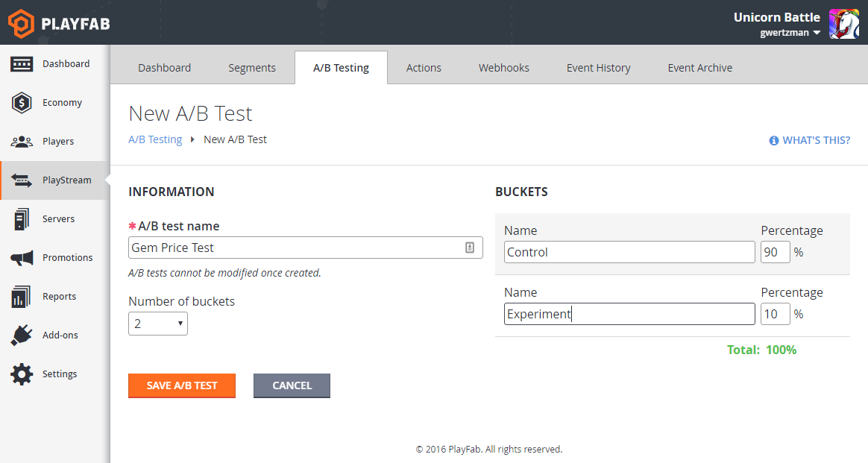The width and height of the screenshot is (868, 463).
Task: Click the Save A/B Test button
Action: (181, 385)
